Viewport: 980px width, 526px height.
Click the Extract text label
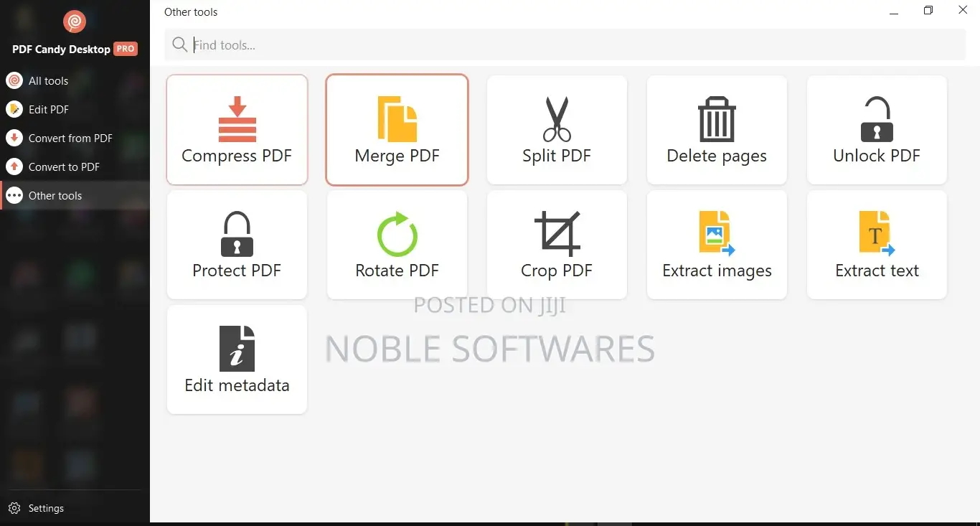(877, 271)
